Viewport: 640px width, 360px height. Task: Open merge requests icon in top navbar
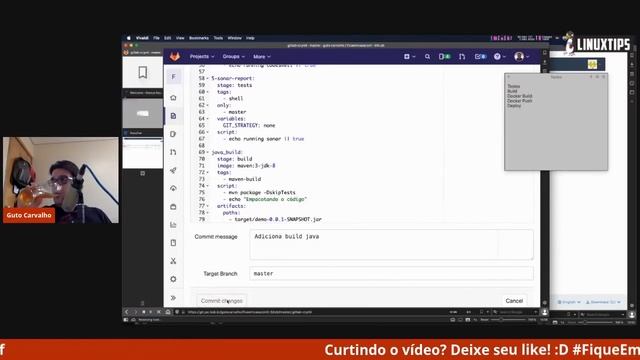point(462,57)
